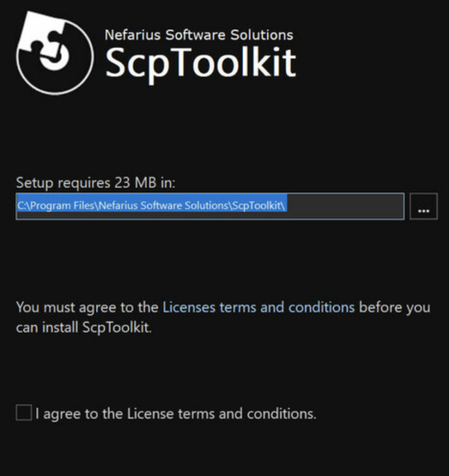The height and width of the screenshot is (476, 449).
Task: Open folder browser with the ellipsis button
Action: 423,206
